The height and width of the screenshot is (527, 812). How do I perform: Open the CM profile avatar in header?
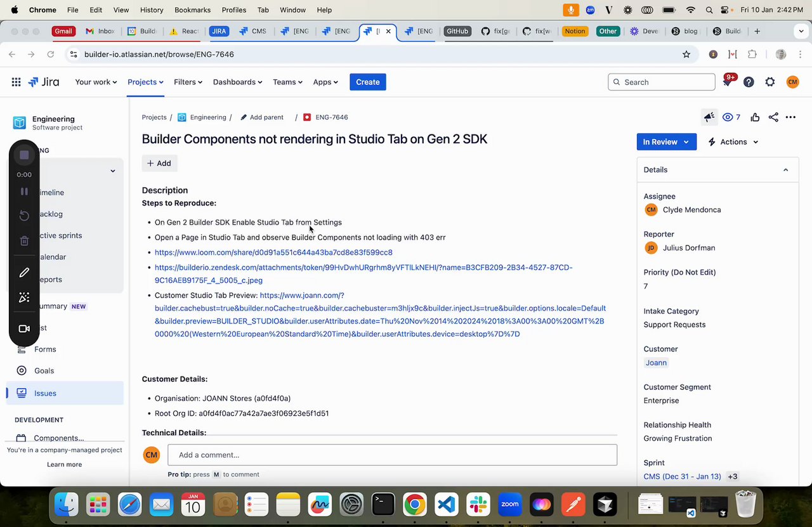(x=792, y=82)
